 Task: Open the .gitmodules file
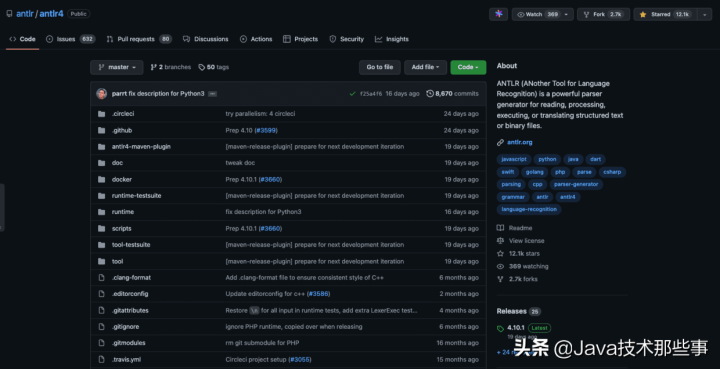(129, 343)
